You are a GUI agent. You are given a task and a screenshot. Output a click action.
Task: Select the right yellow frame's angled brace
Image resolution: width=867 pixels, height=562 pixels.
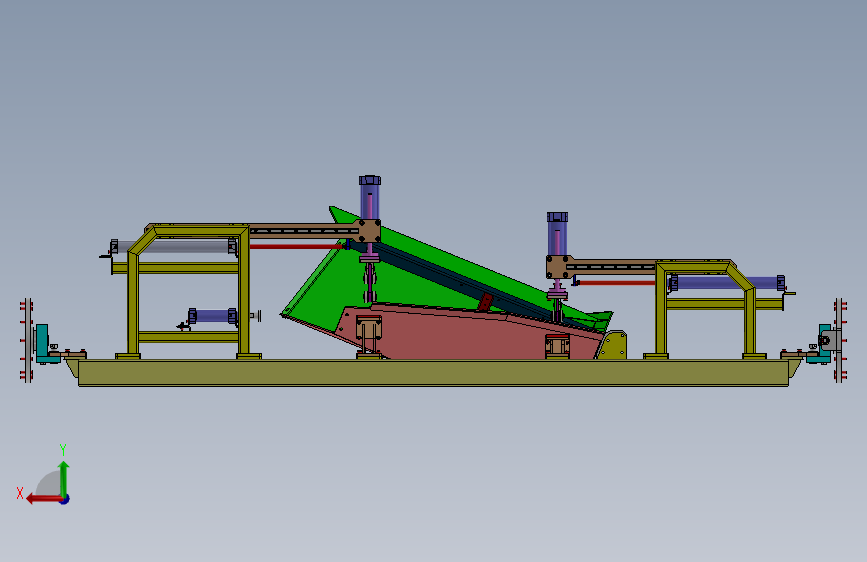(x=741, y=276)
